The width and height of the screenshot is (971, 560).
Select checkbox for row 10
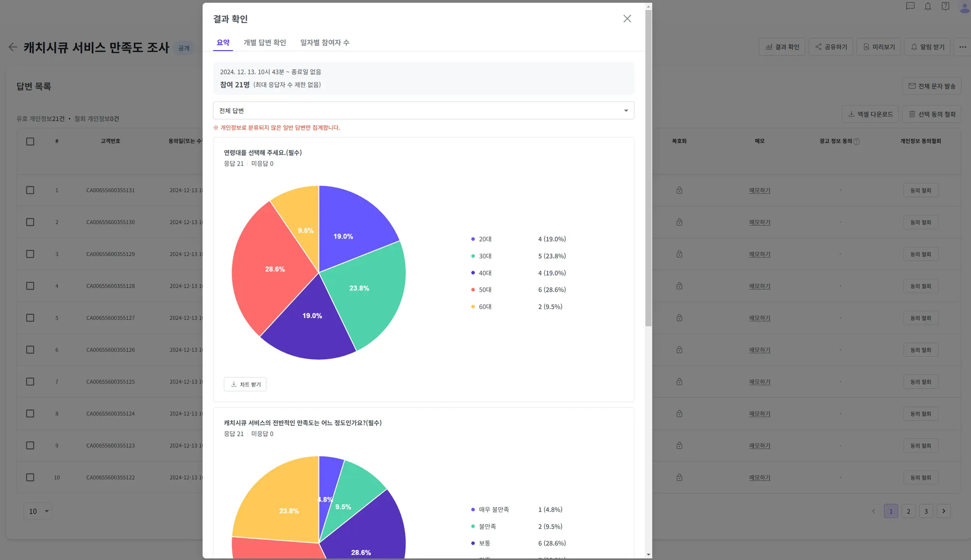pyautogui.click(x=30, y=477)
